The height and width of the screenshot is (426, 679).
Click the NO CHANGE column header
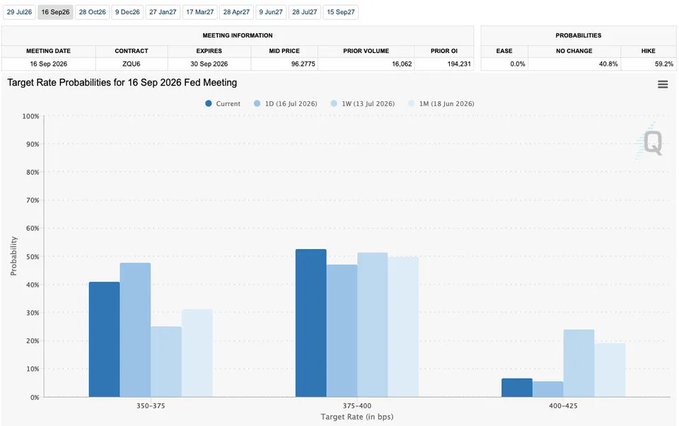point(574,51)
